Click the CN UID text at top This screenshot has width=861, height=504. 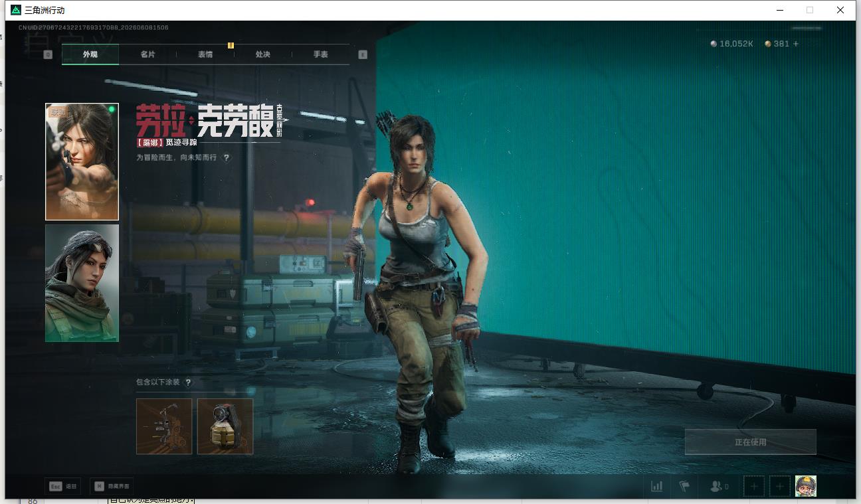pos(94,28)
